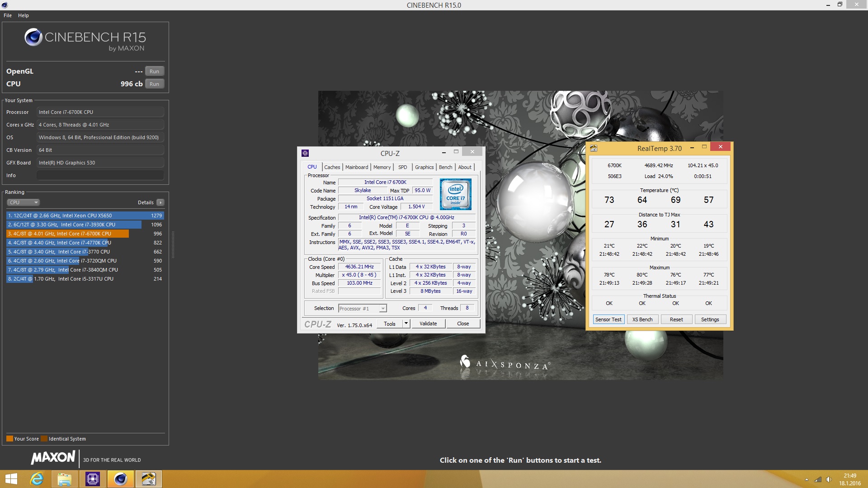Open the network signal tray icon
This screenshot has height=488, width=868.
click(x=818, y=479)
